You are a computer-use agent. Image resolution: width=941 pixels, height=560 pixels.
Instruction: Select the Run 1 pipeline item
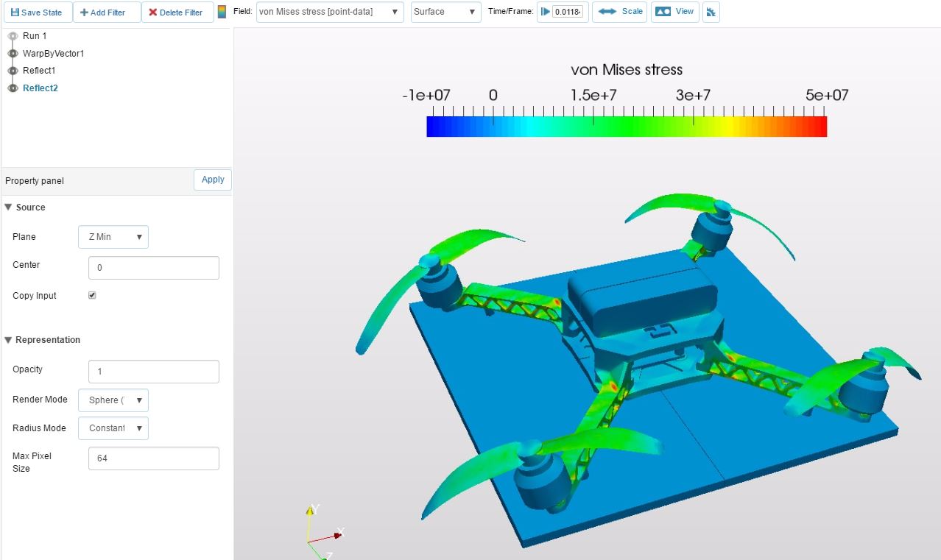(x=35, y=35)
